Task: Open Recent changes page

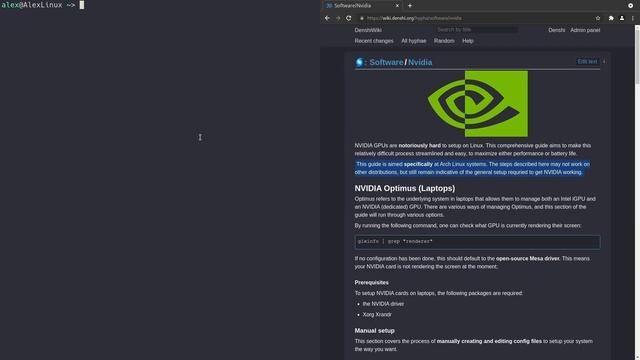Action: point(374,41)
